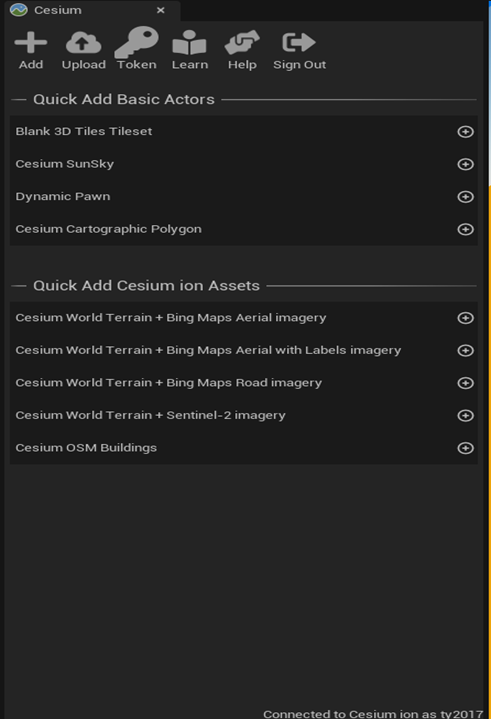
Task: Click the Add plus icon in toolbar
Action: coord(31,43)
